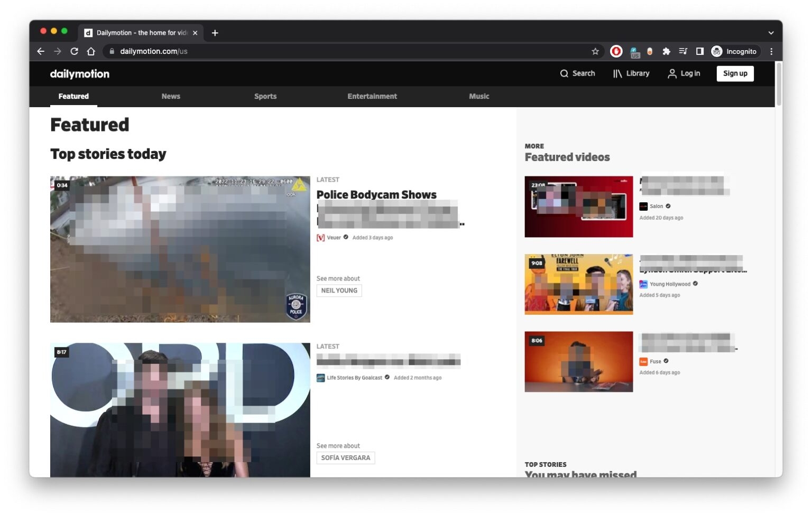This screenshot has width=812, height=516.
Task: Switch to the Music tab
Action: click(479, 96)
